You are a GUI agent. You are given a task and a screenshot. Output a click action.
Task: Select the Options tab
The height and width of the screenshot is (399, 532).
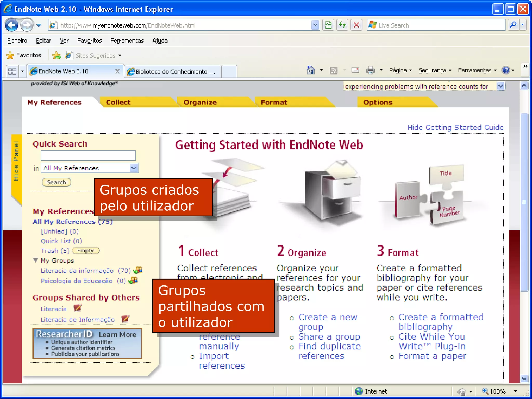coord(378,102)
